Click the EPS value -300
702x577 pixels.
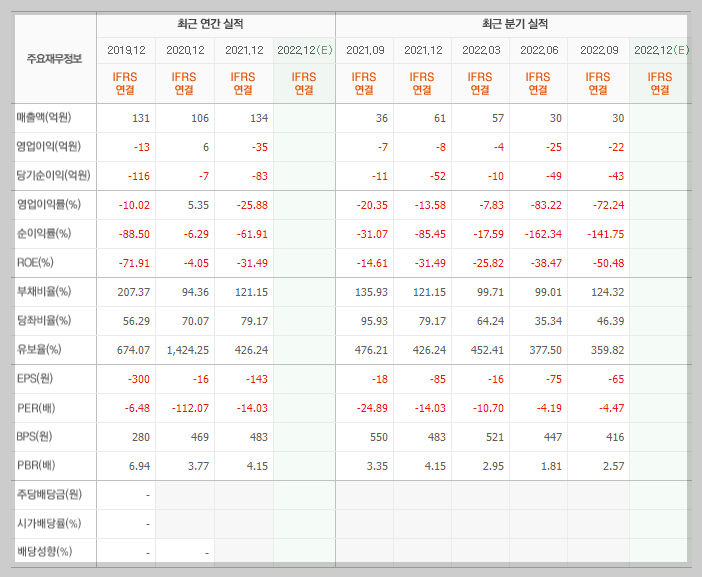point(139,379)
